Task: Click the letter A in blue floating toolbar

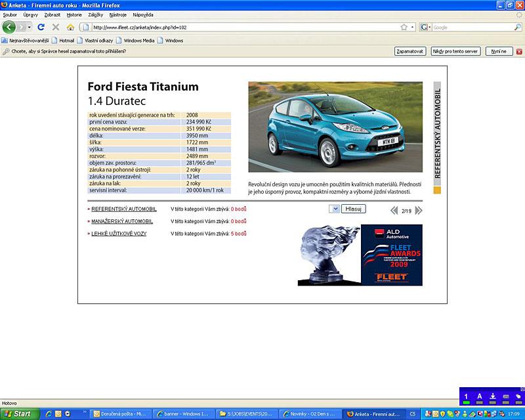Action: click(x=480, y=397)
